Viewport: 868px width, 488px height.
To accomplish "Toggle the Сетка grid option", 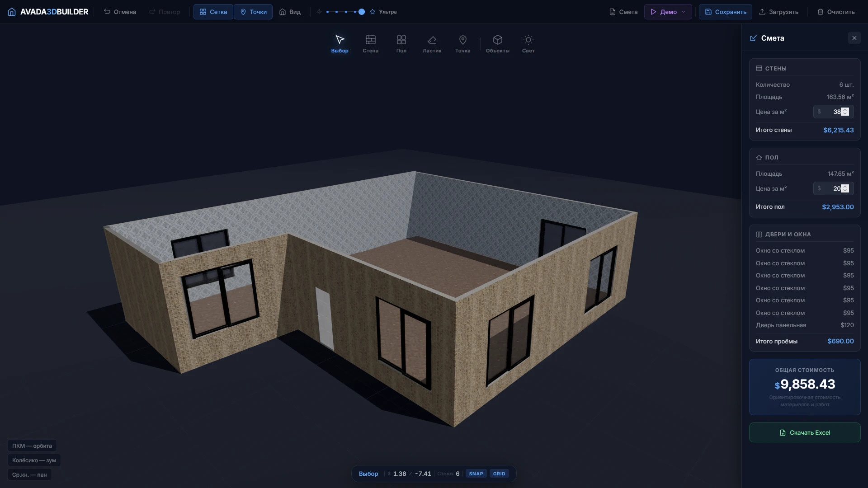I will click(212, 12).
